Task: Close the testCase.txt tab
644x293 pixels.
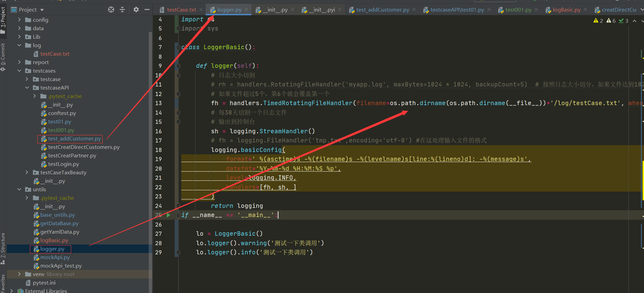Action: (x=201, y=9)
